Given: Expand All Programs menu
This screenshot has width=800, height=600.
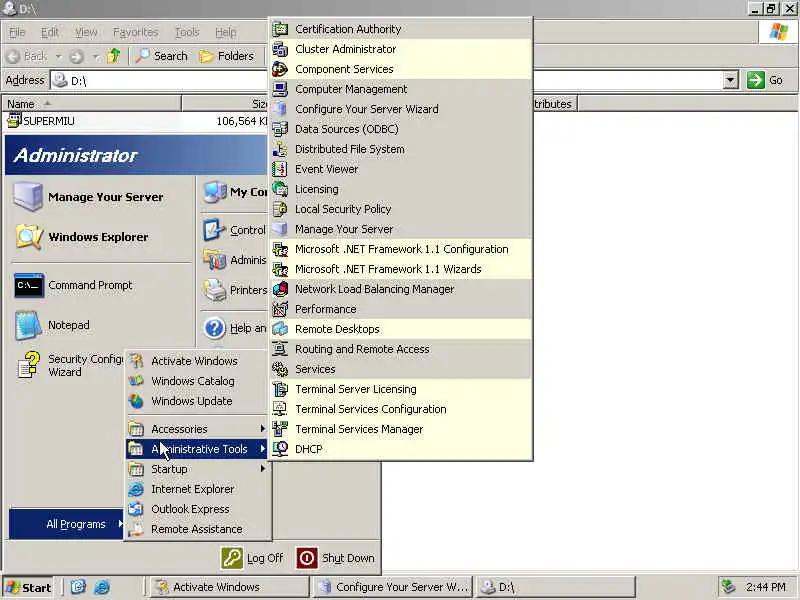Looking at the screenshot, I should (66, 524).
